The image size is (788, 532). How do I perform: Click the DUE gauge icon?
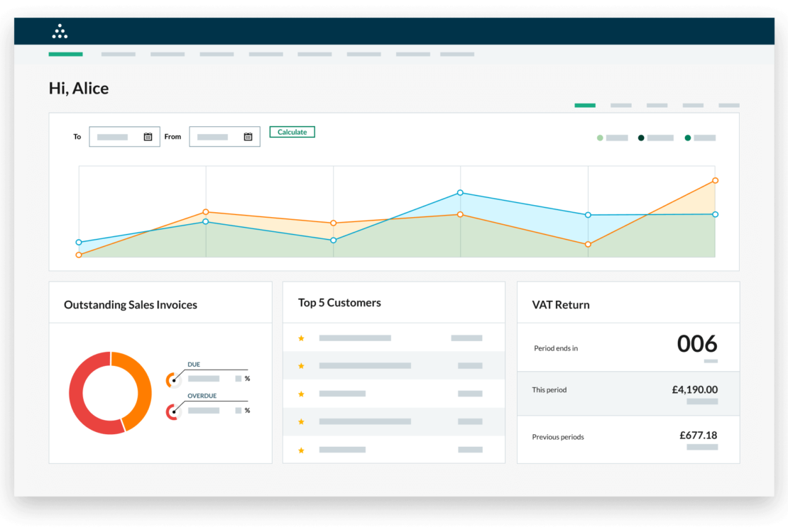pos(173,379)
